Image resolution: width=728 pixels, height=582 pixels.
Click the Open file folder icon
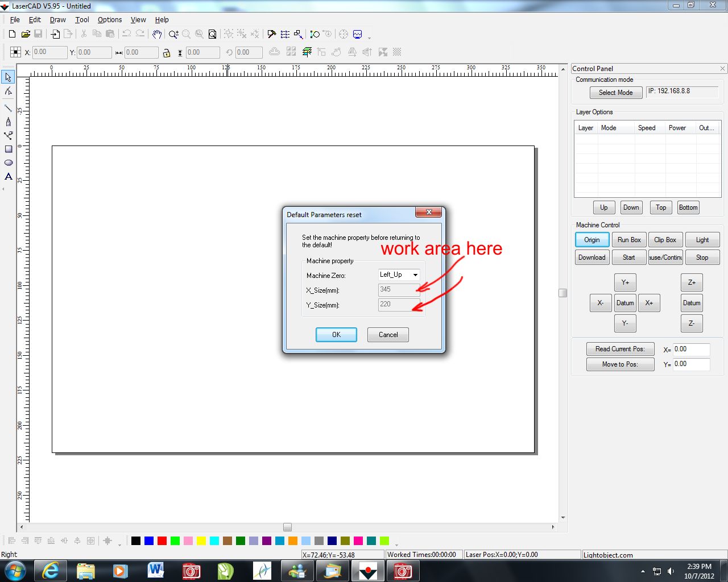coord(25,34)
